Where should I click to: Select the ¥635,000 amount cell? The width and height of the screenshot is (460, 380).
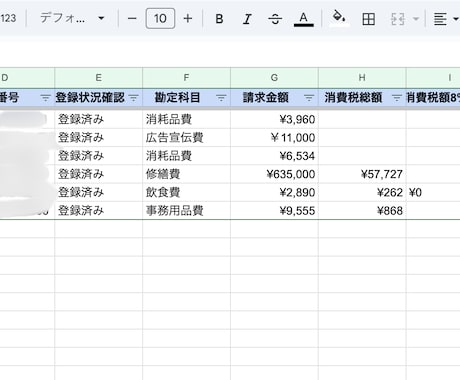[274, 174]
